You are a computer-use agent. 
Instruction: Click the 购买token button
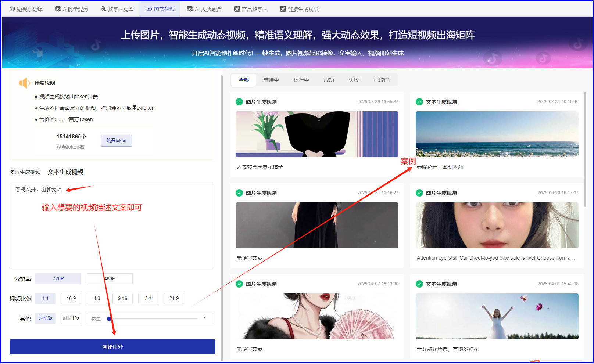[116, 140]
